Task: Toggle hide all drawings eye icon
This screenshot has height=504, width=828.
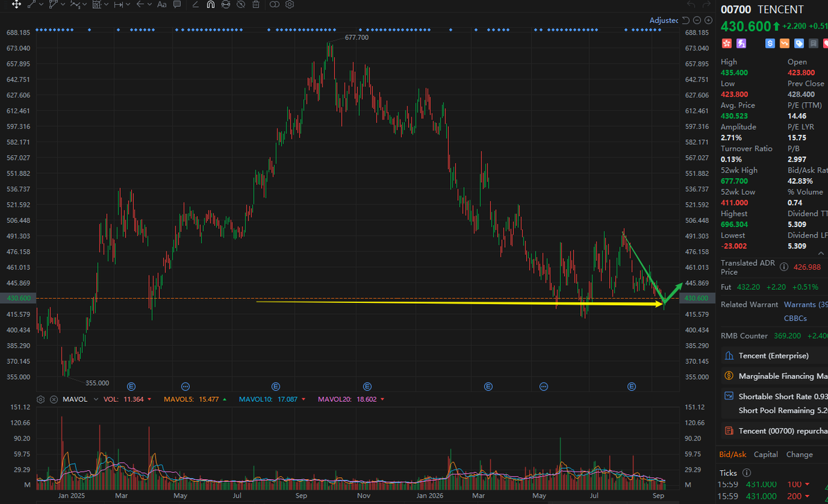Action: (x=241, y=4)
